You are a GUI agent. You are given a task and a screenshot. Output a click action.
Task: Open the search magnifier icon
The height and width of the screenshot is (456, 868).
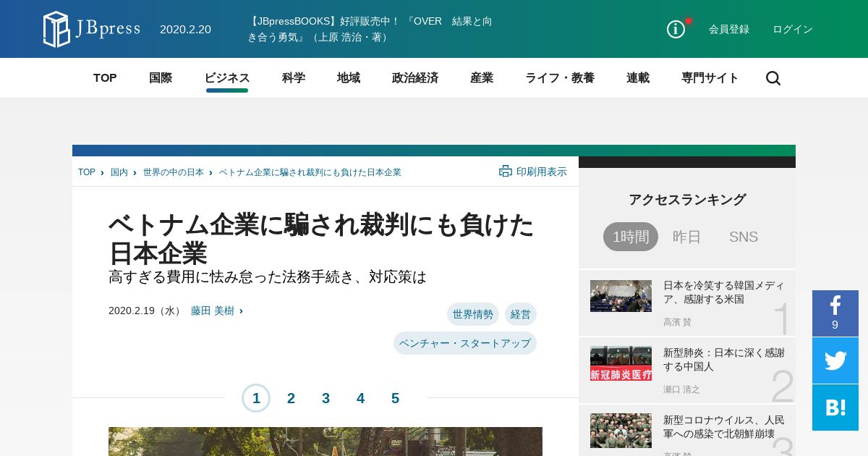tap(773, 78)
